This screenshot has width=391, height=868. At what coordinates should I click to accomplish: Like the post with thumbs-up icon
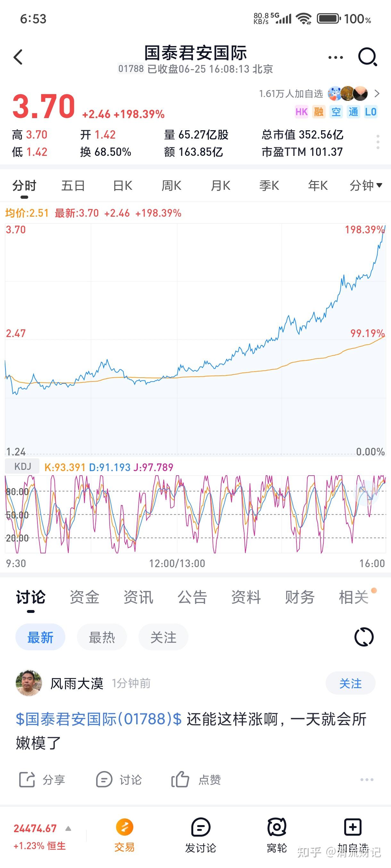coord(180,779)
